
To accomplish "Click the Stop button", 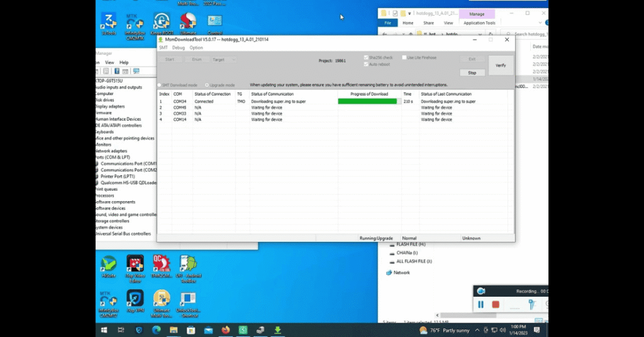I will [472, 73].
